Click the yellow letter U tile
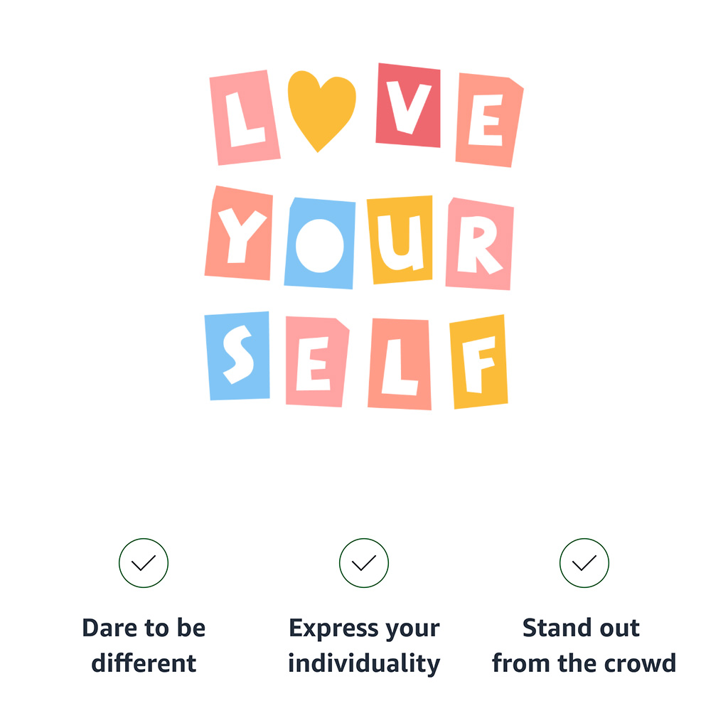 pyautogui.click(x=401, y=240)
